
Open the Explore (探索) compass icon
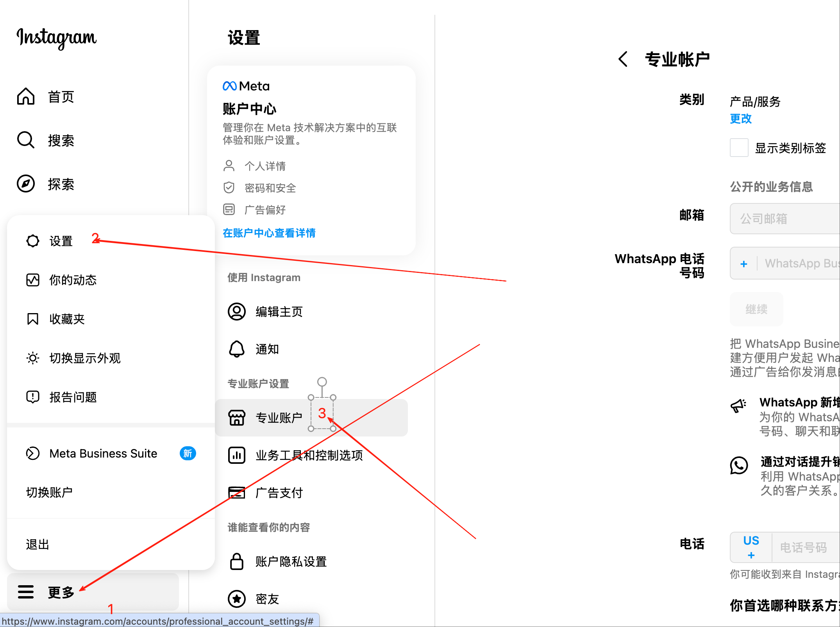click(26, 184)
